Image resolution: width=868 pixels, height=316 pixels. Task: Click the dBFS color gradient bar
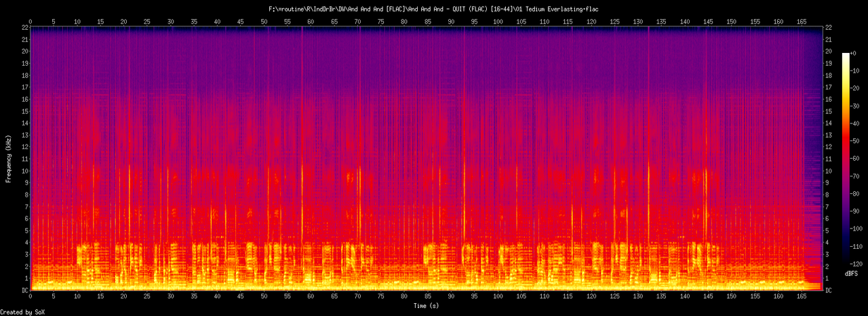click(846, 157)
